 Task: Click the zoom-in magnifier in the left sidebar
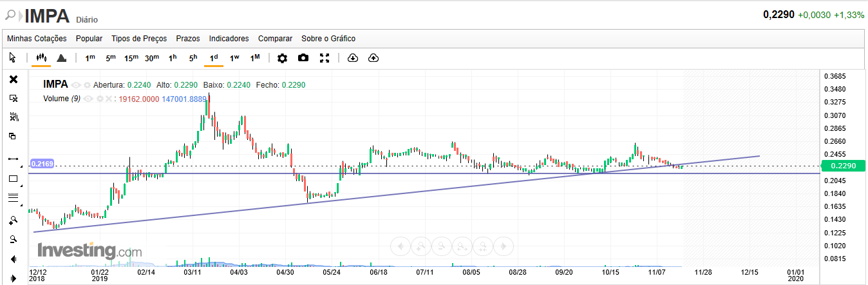[13, 221]
